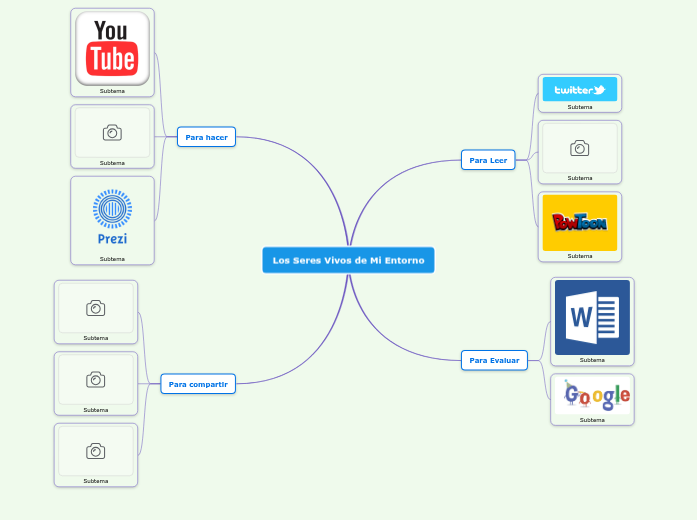Open the PowToon logo subtopic

click(580, 222)
